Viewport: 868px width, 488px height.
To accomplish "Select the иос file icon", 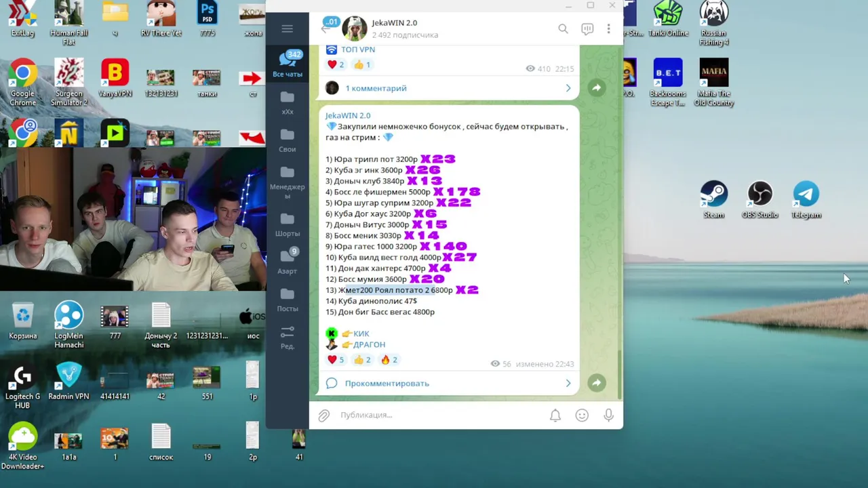I will pos(252,321).
